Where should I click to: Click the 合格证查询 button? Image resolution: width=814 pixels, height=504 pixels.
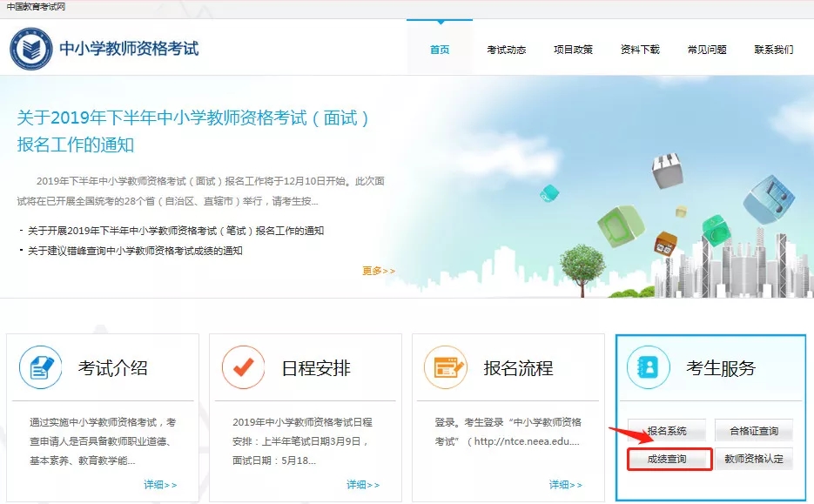tap(754, 430)
